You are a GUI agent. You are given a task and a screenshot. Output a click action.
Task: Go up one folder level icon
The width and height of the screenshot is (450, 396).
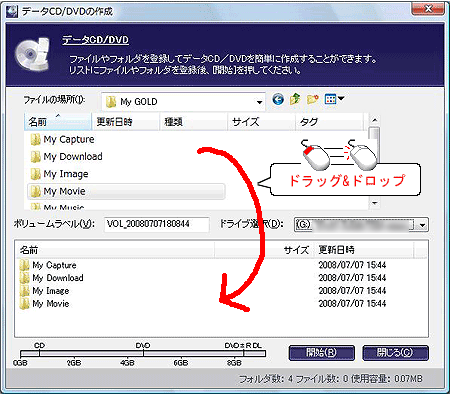tap(295, 99)
